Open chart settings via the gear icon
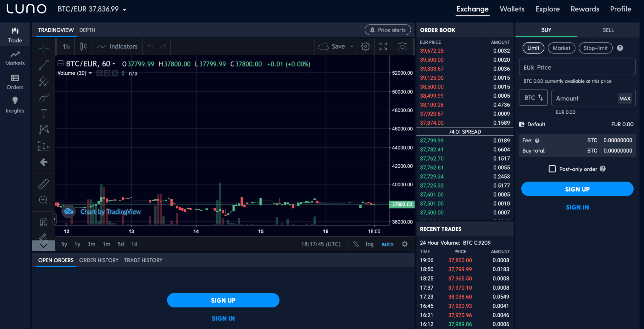 coord(365,46)
